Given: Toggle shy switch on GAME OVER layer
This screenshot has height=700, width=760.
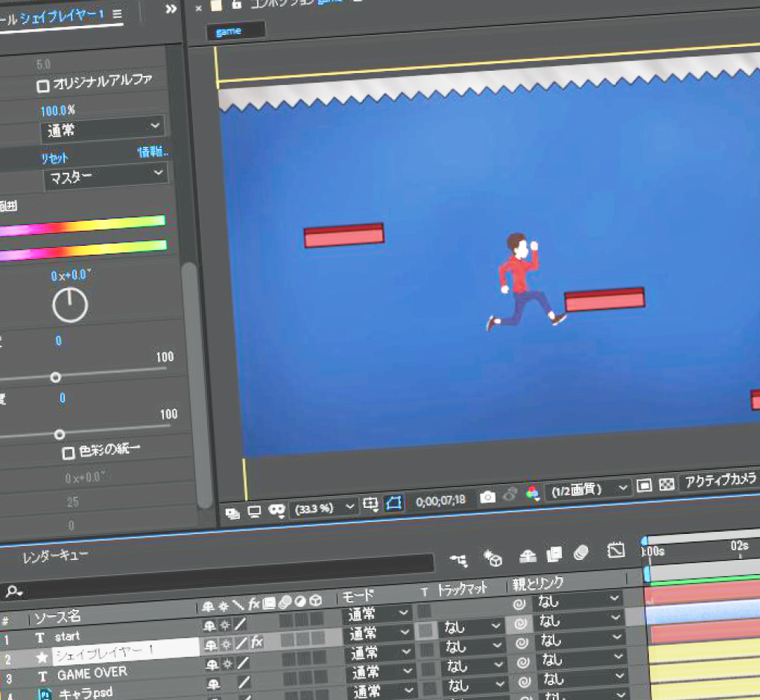Looking at the screenshot, I should [x=212, y=665].
